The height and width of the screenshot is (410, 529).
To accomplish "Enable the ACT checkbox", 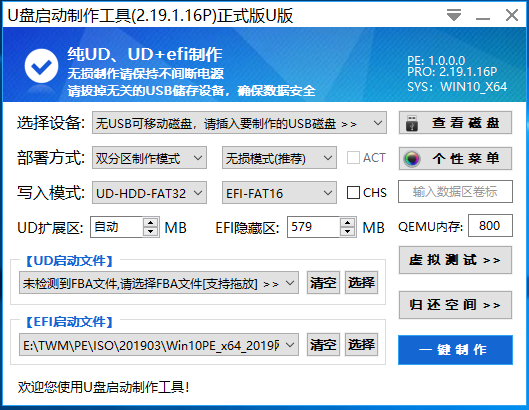I will pos(353,158).
